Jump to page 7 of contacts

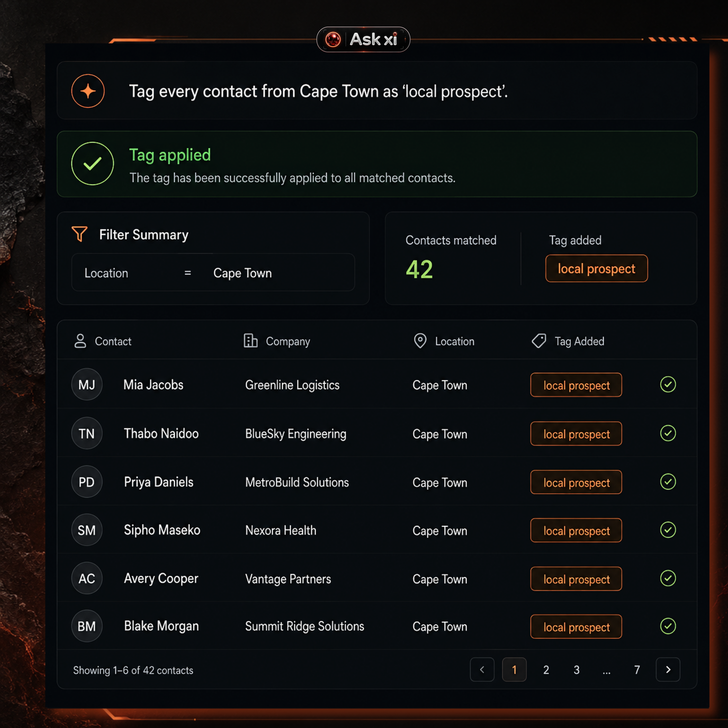[637, 670]
